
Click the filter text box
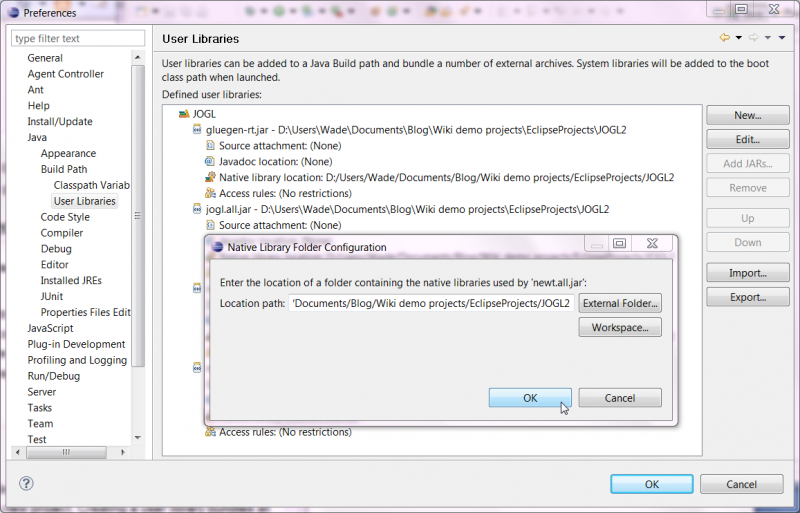(78, 38)
